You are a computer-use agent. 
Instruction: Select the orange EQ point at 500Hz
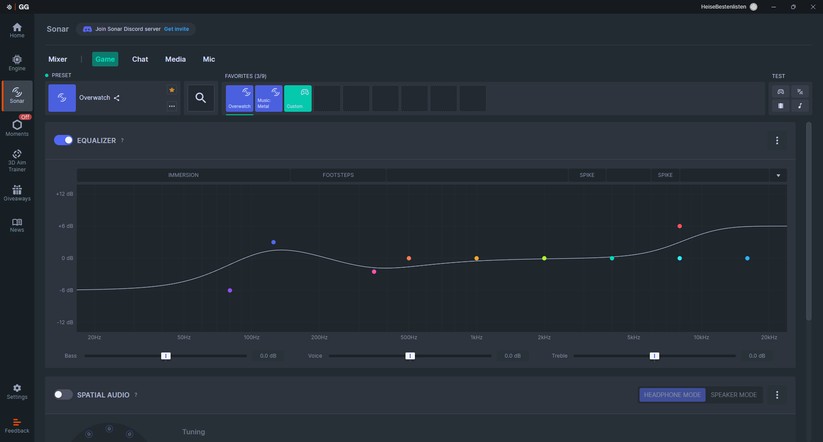click(x=409, y=258)
